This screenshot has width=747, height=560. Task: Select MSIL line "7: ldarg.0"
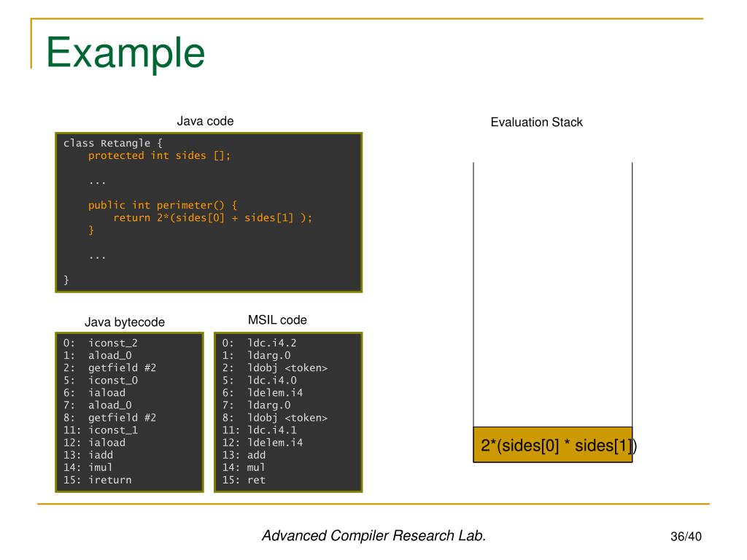tap(256, 405)
